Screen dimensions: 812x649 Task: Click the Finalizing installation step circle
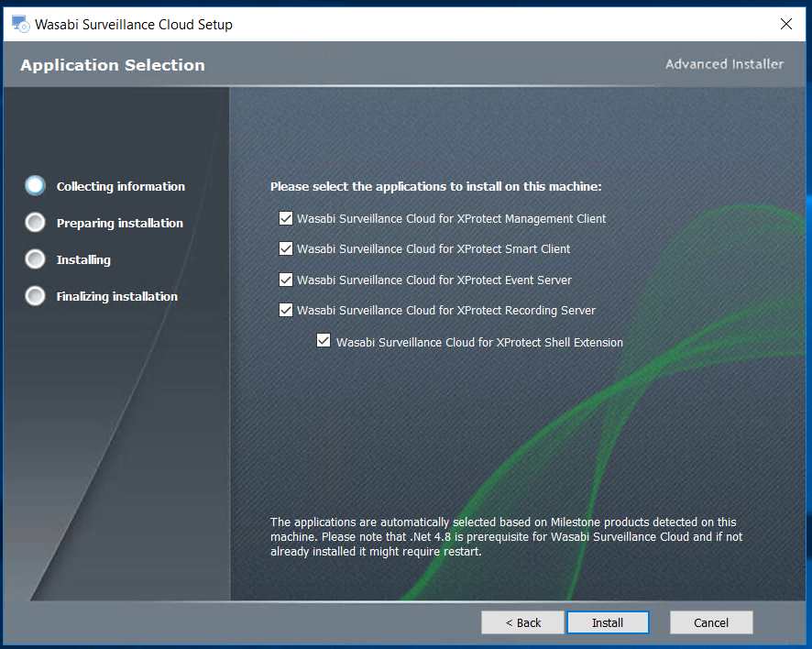click(35, 296)
